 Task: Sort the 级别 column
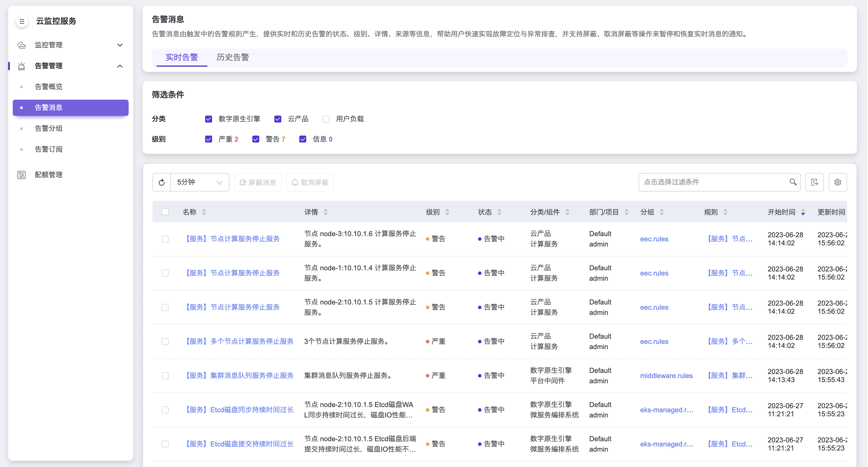(447, 212)
